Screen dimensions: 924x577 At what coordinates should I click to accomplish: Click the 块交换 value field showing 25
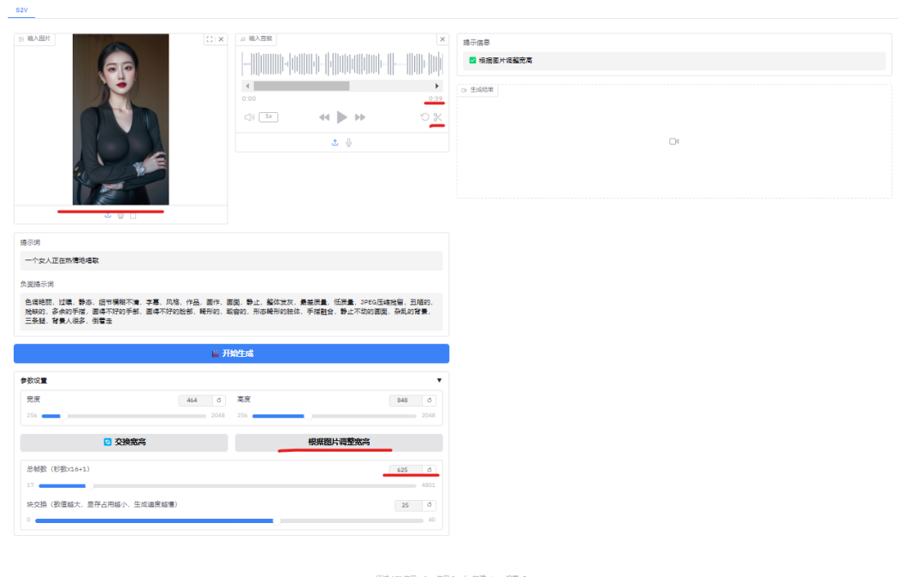(408, 505)
